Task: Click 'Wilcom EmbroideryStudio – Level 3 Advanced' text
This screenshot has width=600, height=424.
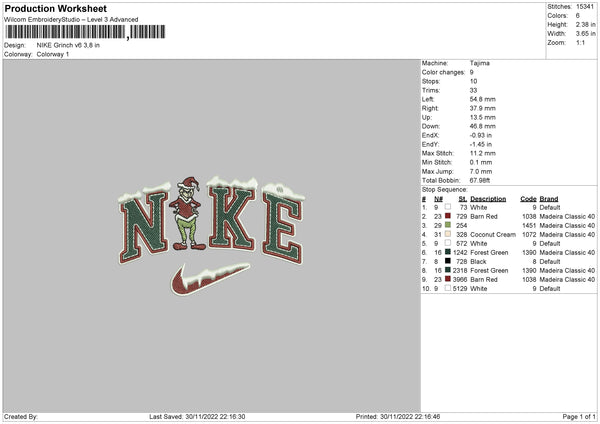Action: [x=71, y=20]
